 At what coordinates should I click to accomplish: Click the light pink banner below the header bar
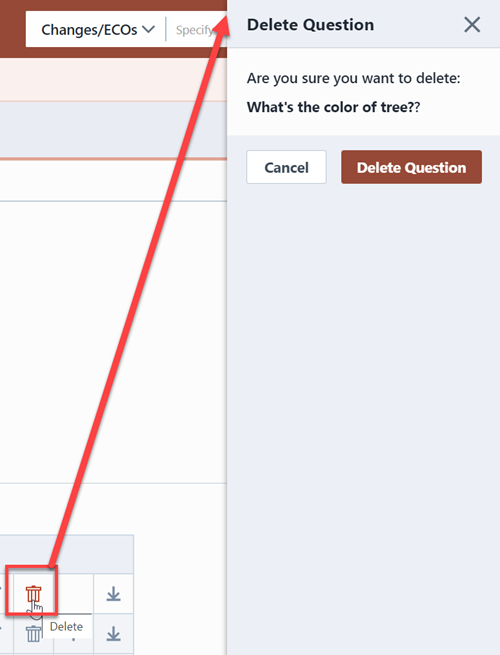point(113,79)
